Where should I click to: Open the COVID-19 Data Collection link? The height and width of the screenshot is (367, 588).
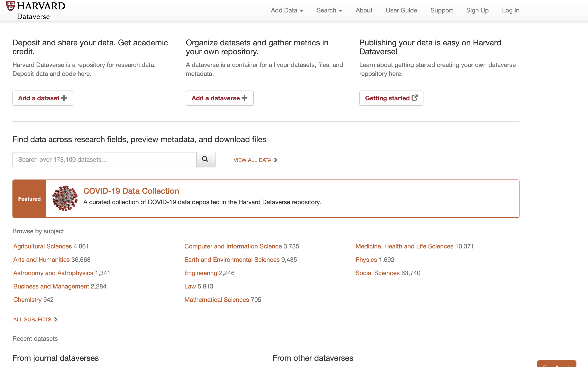click(x=131, y=191)
